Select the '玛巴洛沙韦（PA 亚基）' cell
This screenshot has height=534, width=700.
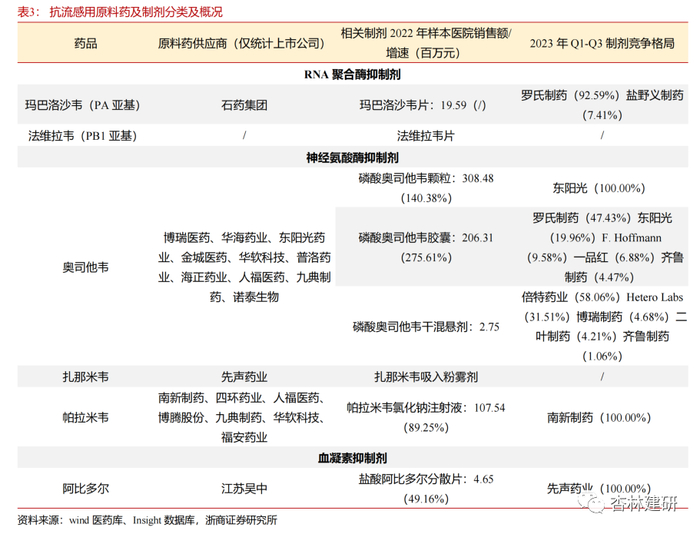83,105
